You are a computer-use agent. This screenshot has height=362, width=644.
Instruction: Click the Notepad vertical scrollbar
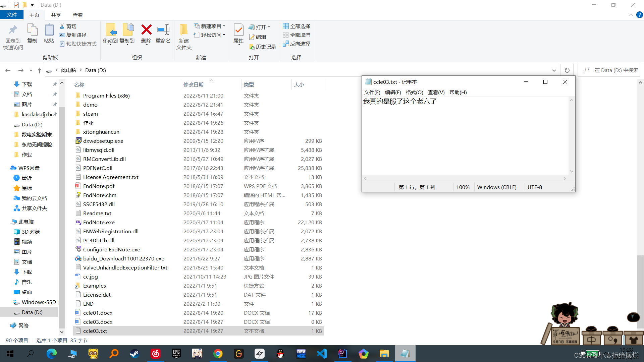pos(572,136)
